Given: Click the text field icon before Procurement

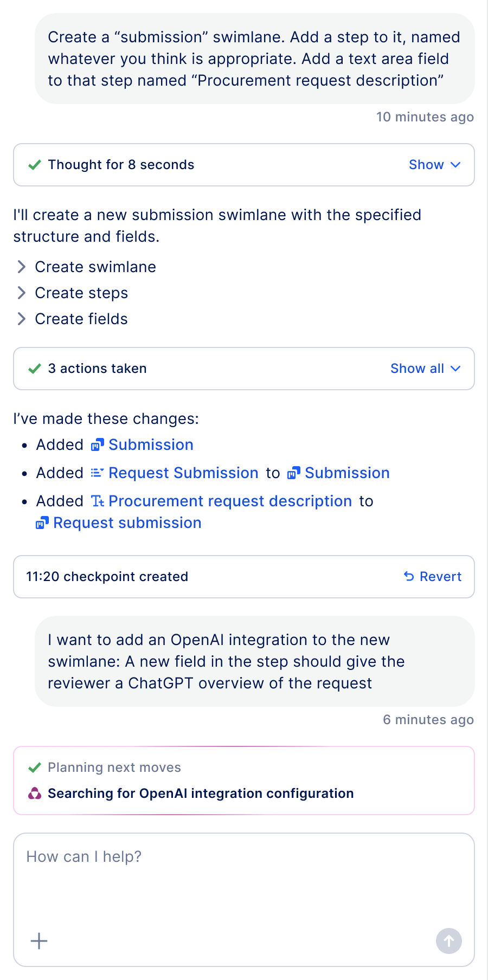Looking at the screenshot, I should [x=98, y=501].
